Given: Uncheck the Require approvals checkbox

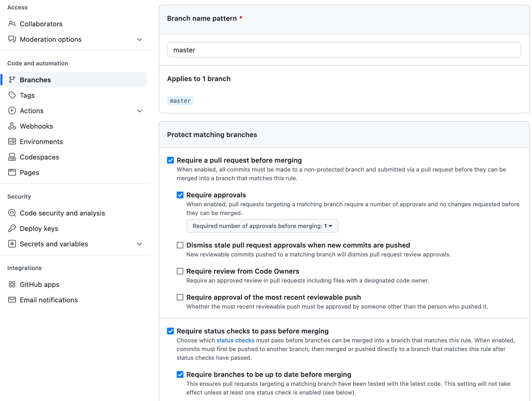Looking at the screenshot, I should pyautogui.click(x=180, y=195).
